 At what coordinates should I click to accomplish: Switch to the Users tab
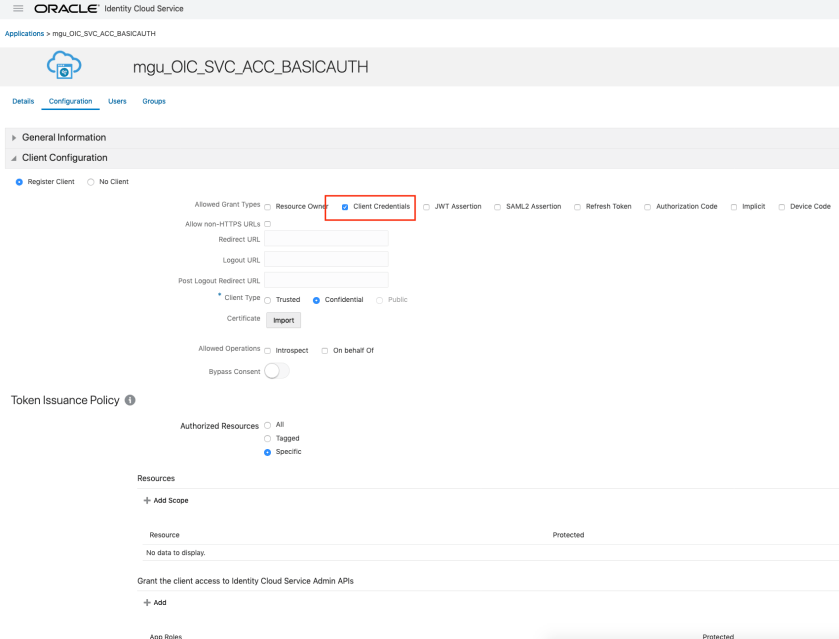117,101
